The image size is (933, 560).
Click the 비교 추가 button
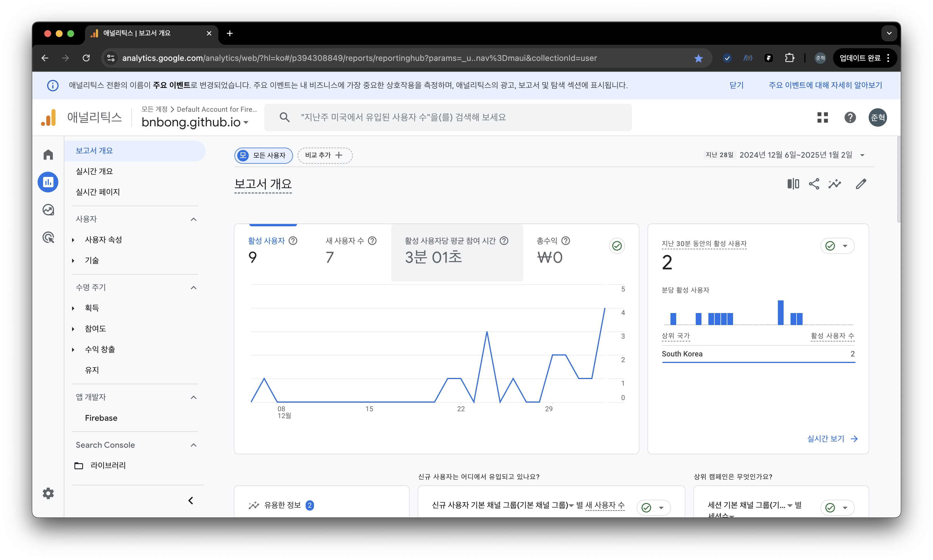click(x=325, y=155)
